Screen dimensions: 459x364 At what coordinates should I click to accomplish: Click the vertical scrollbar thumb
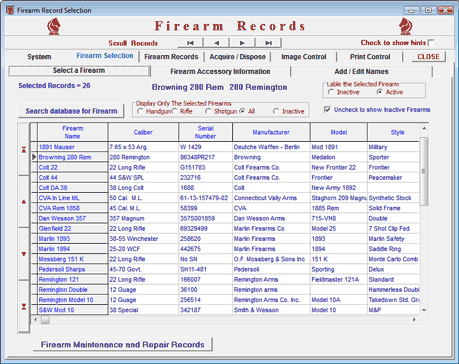point(424,171)
